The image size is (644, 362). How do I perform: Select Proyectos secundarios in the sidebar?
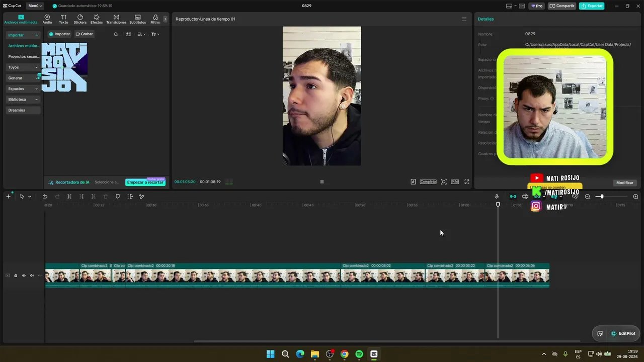click(23, 57)
